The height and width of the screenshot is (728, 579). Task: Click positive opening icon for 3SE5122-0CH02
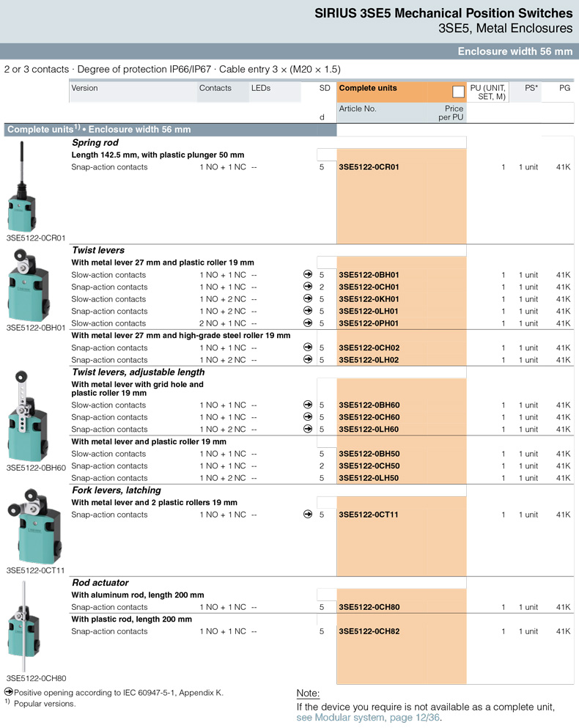308,348
